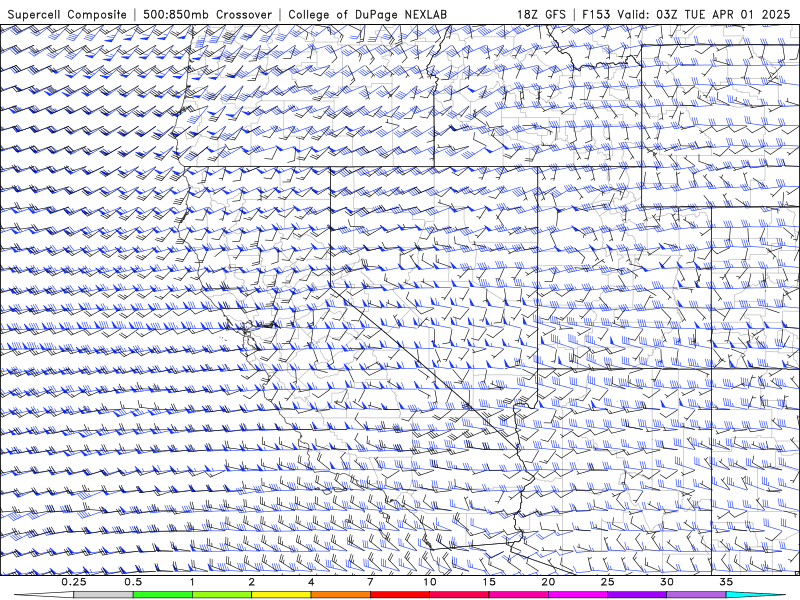Click the cyan above-35 color bar segment
Viewport: 800px width, 600px height.
[x=755, y=595]
